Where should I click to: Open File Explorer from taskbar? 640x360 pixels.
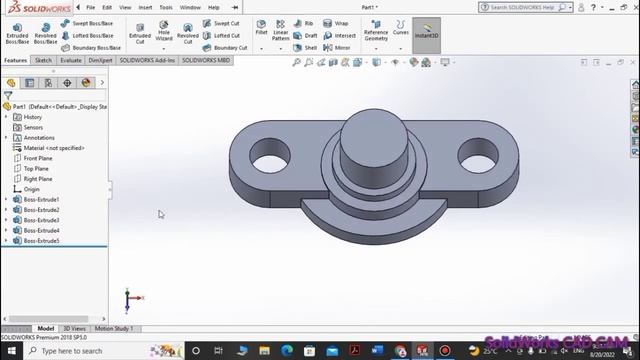264,351
